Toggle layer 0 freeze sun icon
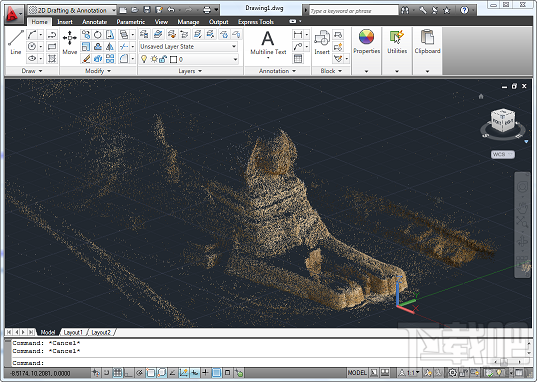Image resolution: width=537 pixels, height=382 pixels. pos(154,59)
